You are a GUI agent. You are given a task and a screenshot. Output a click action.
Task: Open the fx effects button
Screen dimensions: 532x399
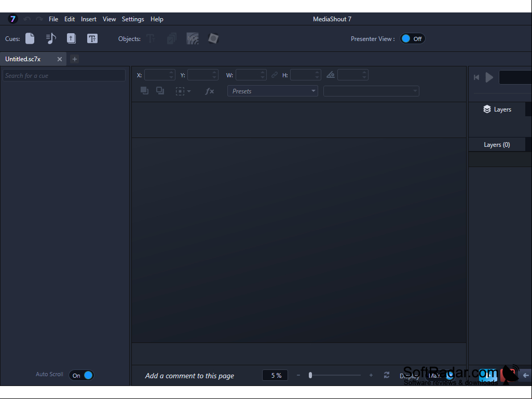pyautogui.click(x=210, y=91)
